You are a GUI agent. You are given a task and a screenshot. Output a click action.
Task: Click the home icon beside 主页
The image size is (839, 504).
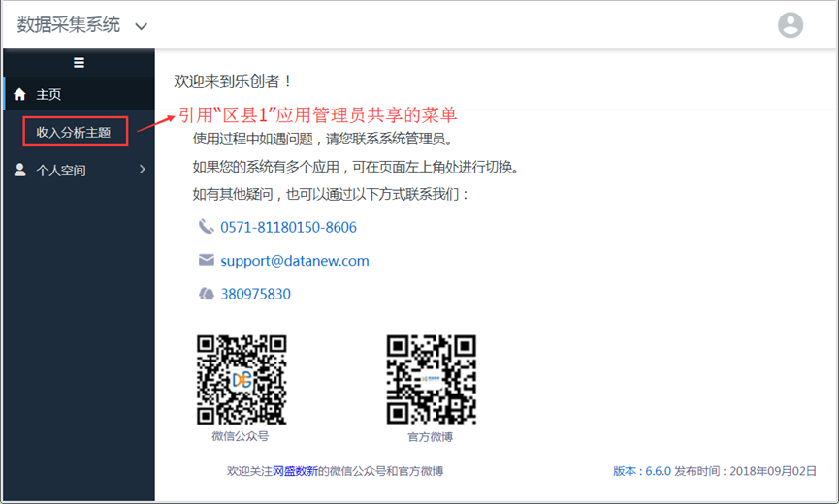[x=19, y=94]
